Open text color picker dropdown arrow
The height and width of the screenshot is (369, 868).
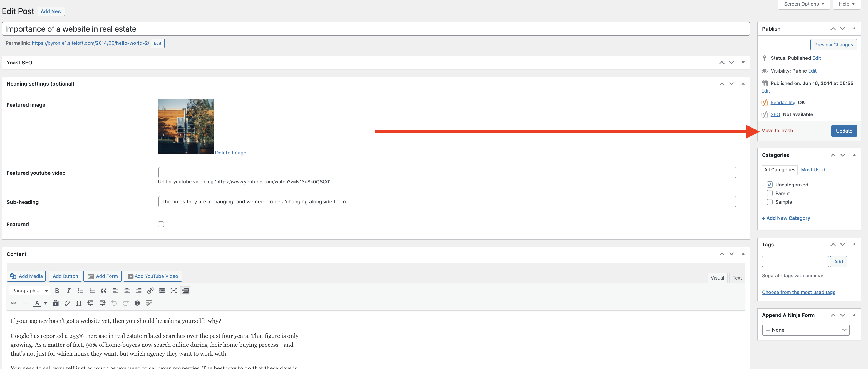click(46, 303)
